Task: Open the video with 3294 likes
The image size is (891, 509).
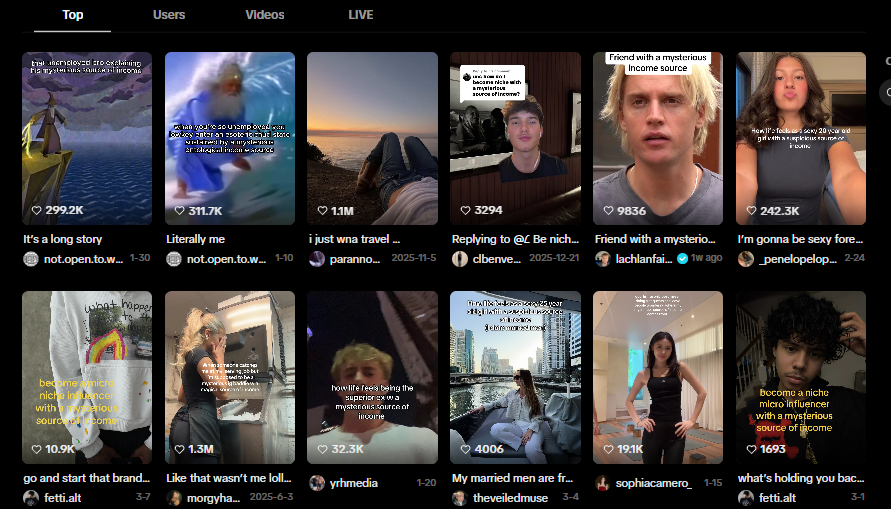Action: tap(515, 138)
